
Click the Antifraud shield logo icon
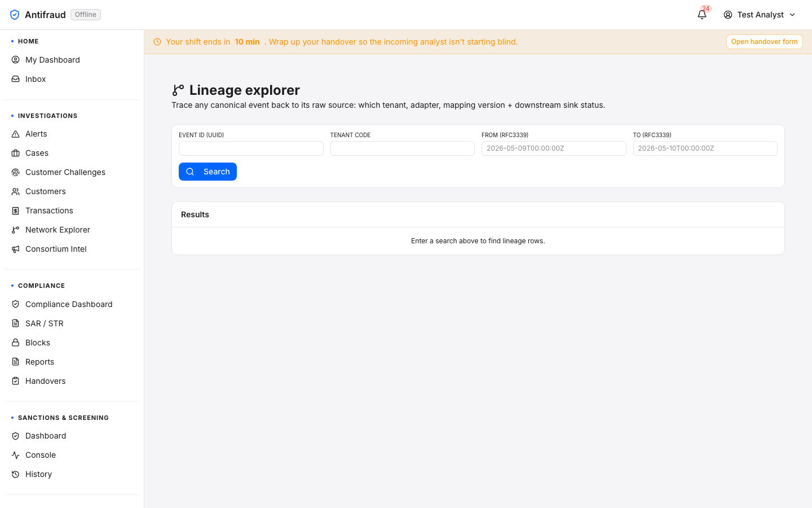[15, 15]
